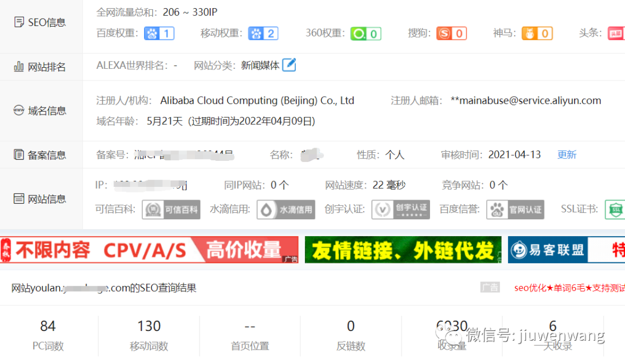Click the 网站排名 bar chart icon
Screen dimensions: 625x364
[x=19, y=67]
